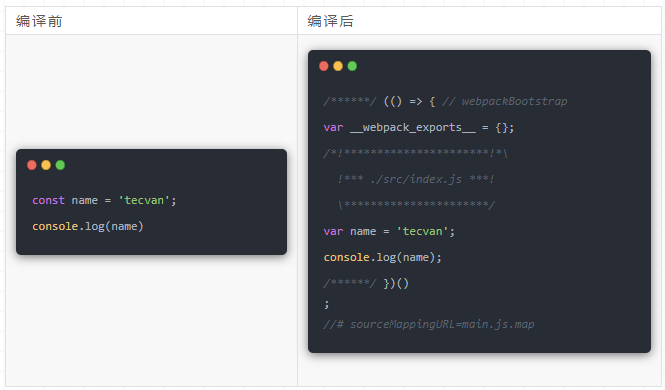Click the var __webpack_exports__ = {}; line
The height and width of the screenshot is (390, 665).
pos(419,128)
